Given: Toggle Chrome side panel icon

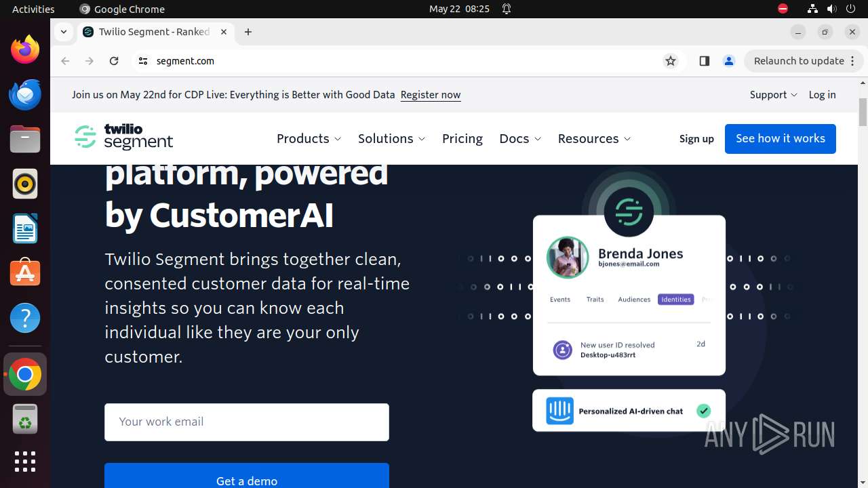Looking at the screenshot, I should [x=704, y=61].
